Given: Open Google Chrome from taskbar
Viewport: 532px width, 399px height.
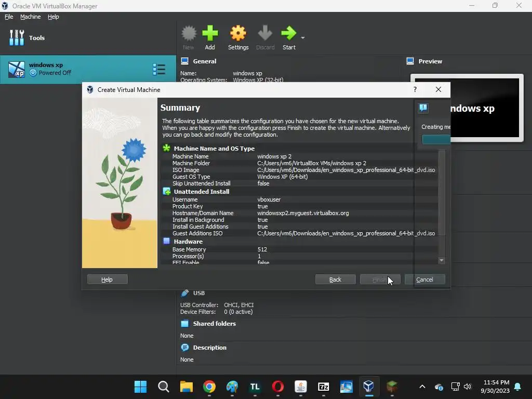Looking at the screenshot, I should click(209, 387).
